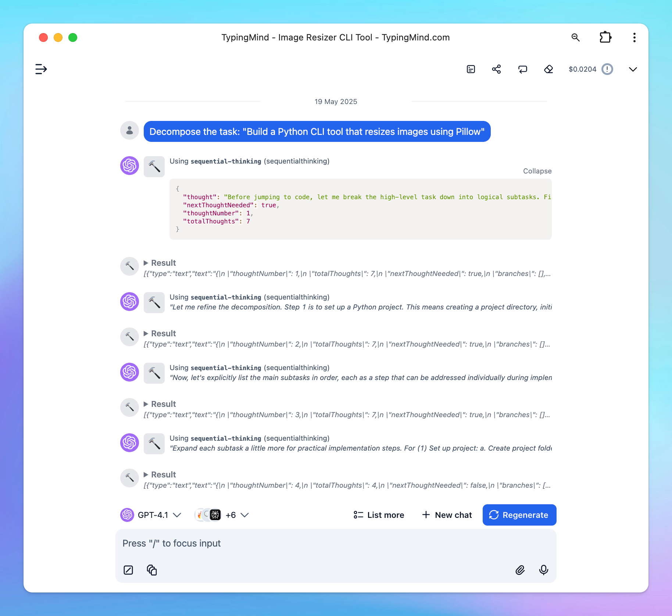Open the chat notes icon in toolbar
The height and width of the screenshot is (616, 672).
tap(471, 69)
